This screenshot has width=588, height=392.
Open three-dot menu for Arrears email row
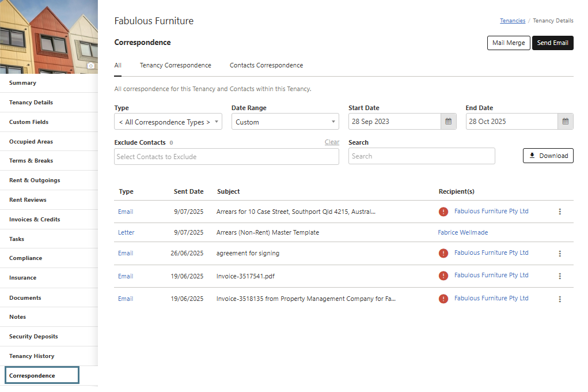pos(560,212)
